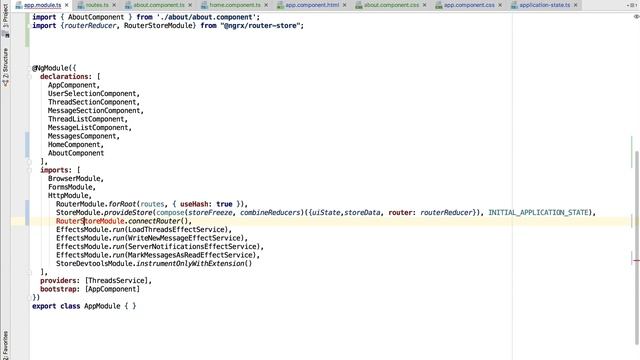The height and width of the screenshot is (360, 640).
Task: Collapse the imports array fold marker
Action: 30,170
